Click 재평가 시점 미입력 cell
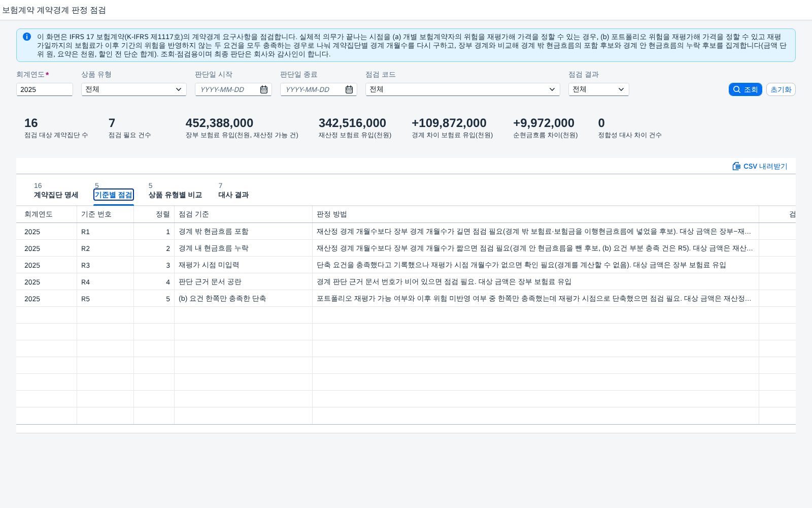 tap(243, 265)
